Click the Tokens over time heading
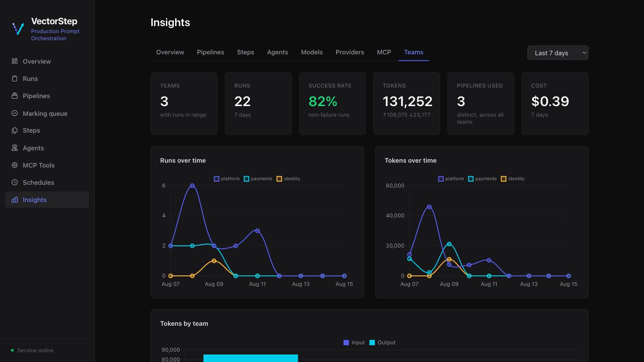The height and width of the screenshot is (362, 644). (x=410, y=160)
